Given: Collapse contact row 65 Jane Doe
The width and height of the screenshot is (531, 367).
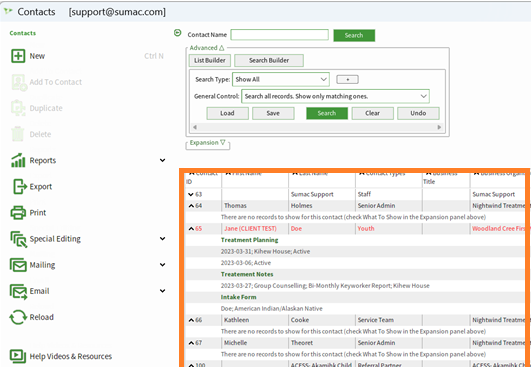Looking at the screenshot, I should [x=191, y=229].
